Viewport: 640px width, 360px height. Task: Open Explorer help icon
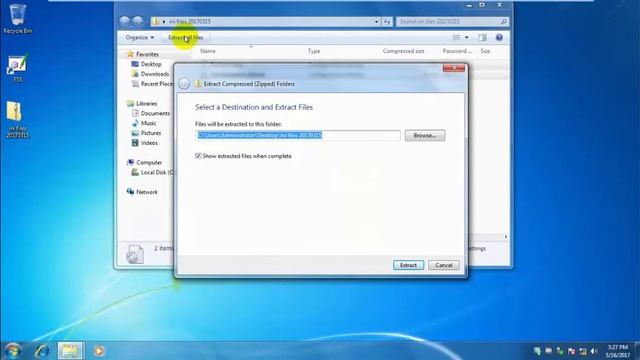click(x=499, y=38)
